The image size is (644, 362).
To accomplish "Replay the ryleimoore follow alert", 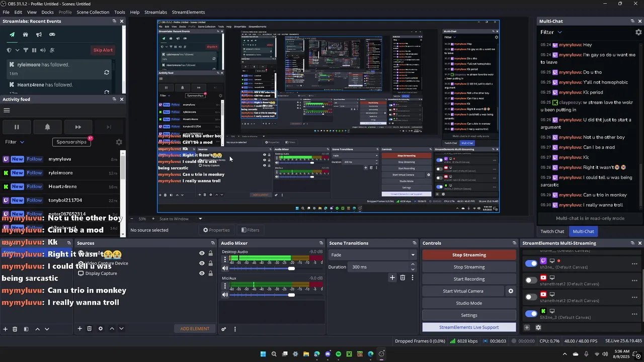I will point(107,72).
